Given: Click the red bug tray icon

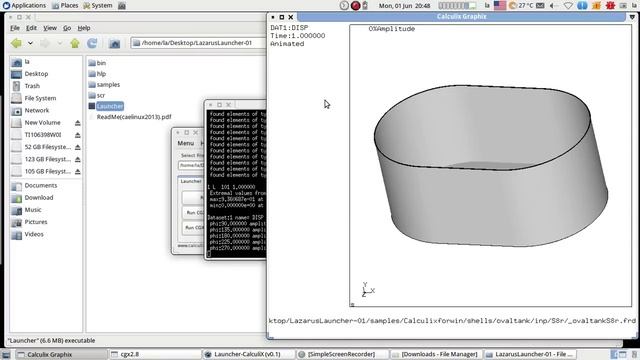Looking at the screenshot, I should 610,6.
